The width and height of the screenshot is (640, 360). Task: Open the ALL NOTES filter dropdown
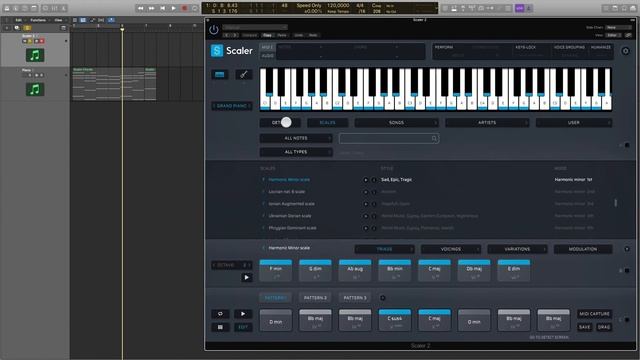[296, 138]
